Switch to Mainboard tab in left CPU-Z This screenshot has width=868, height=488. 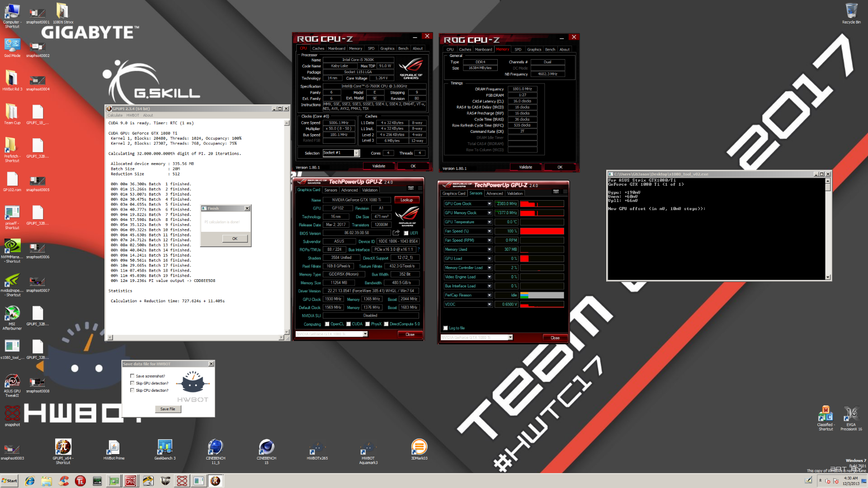[x=336, y=48]
